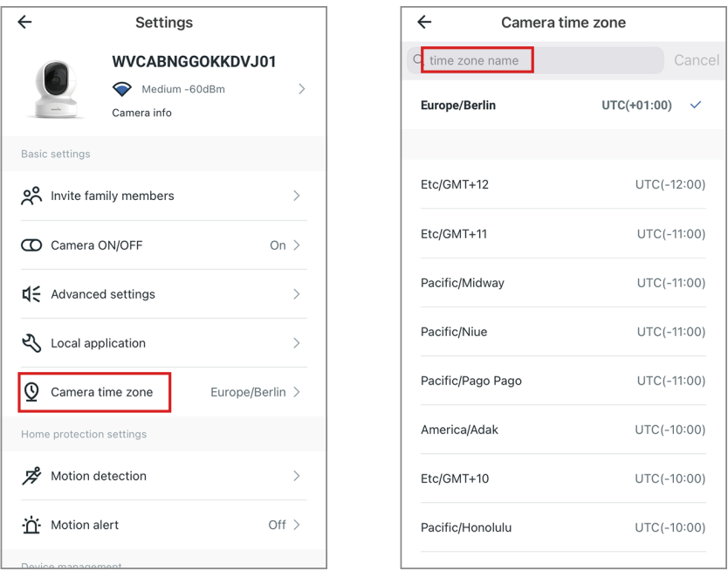Tap the back arrow in Camera time zone screen

pyautogui.click(x=425, y=23)
